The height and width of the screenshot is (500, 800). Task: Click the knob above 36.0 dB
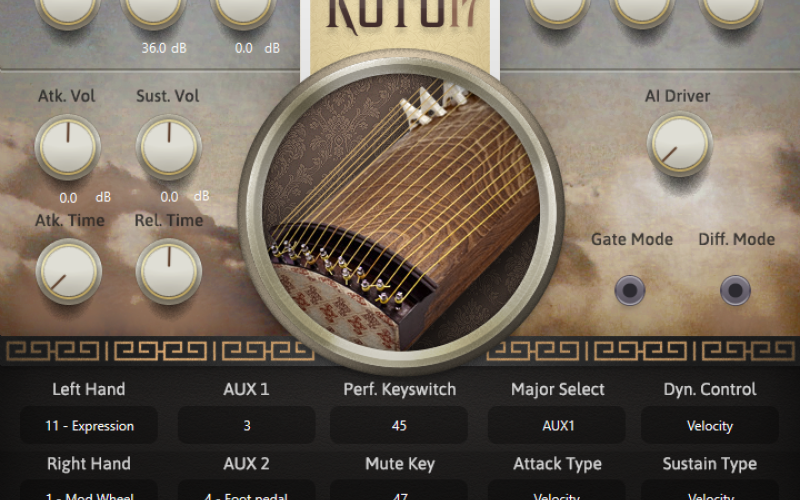153,8
